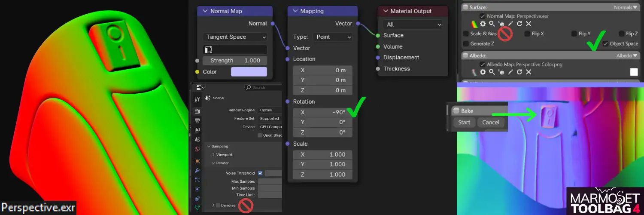Viewport: 644px width, 215px height.
Task: Click the Albedo Map settings gear icon
Action: 483,72
